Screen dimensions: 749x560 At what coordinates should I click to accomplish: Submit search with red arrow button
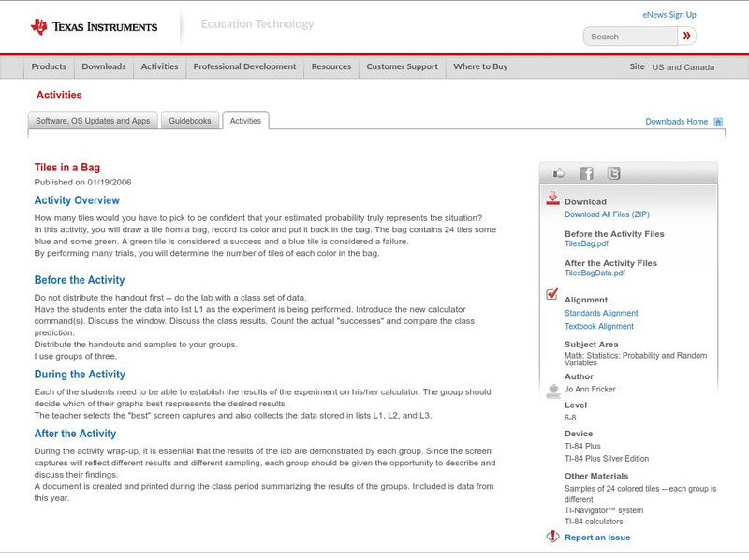[x=686, y=37]
